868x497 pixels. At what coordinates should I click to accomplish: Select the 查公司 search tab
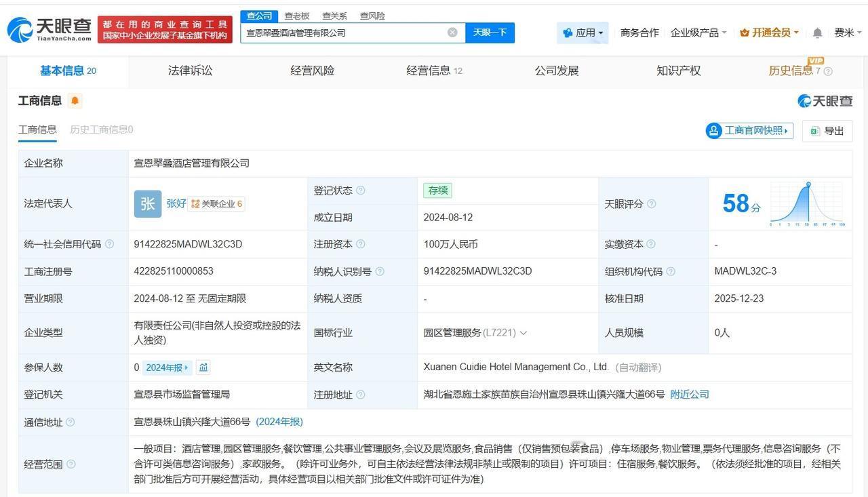(259, 16)
